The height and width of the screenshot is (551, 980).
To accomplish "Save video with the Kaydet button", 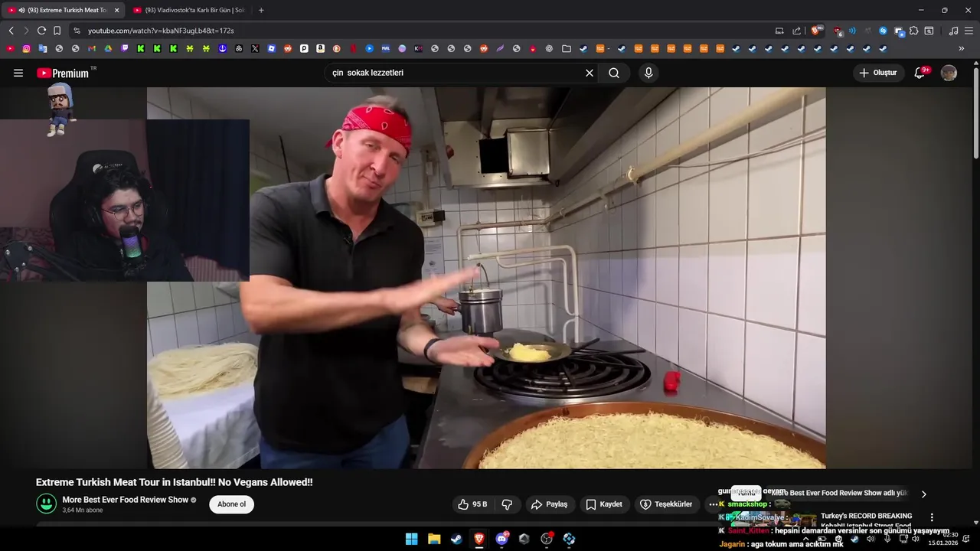I will click(604, 504).
